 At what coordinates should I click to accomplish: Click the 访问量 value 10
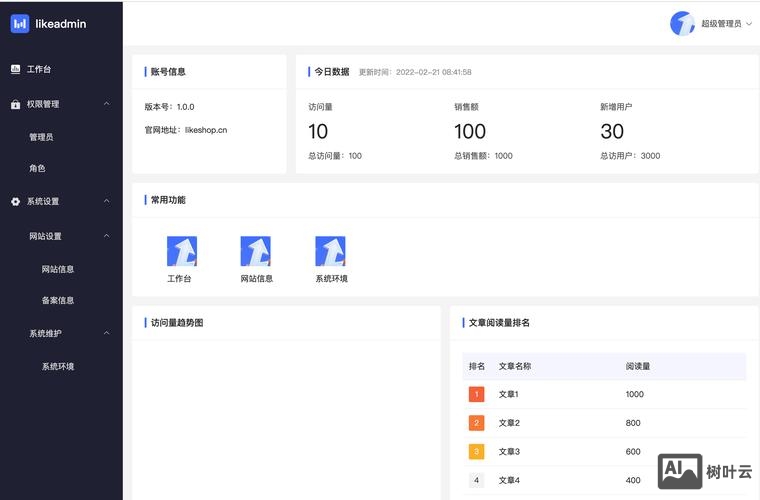318,131
